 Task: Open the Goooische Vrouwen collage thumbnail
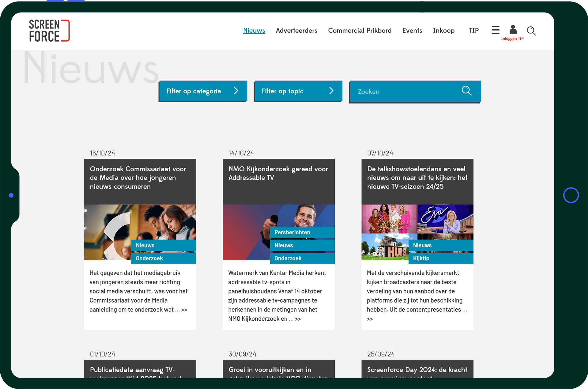(x=389, y=219)
